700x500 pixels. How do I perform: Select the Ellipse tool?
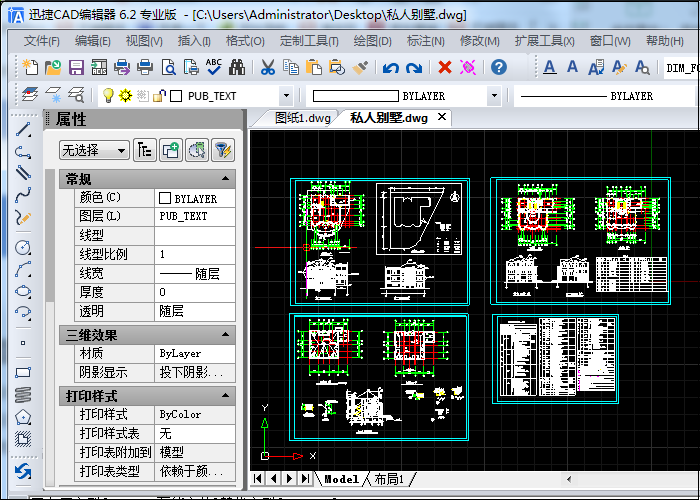(23, 291)
